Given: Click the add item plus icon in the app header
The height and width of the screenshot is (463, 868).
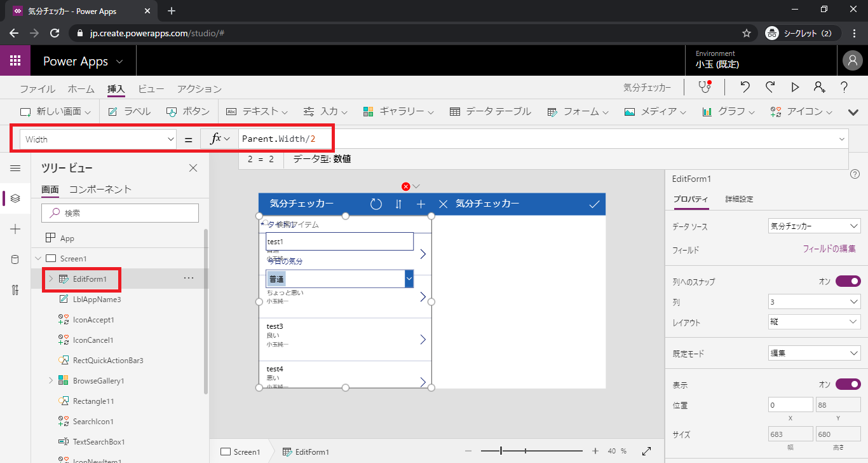Looking at the screenshot, I should (421, 204).
